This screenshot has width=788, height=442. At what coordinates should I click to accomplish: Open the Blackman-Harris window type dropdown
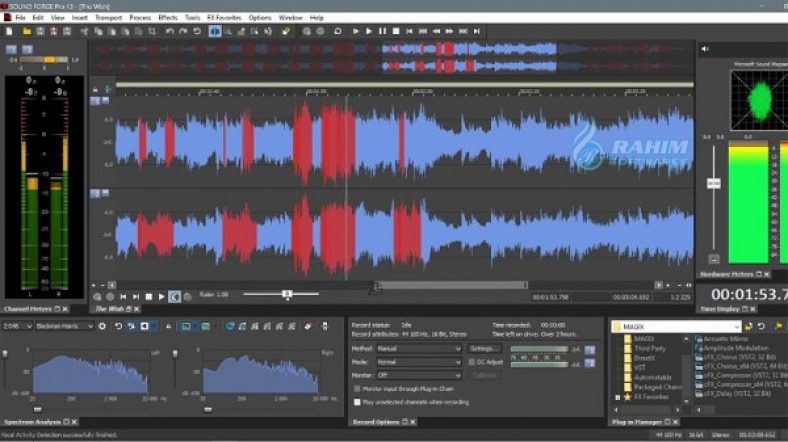(x=65, y=326)
